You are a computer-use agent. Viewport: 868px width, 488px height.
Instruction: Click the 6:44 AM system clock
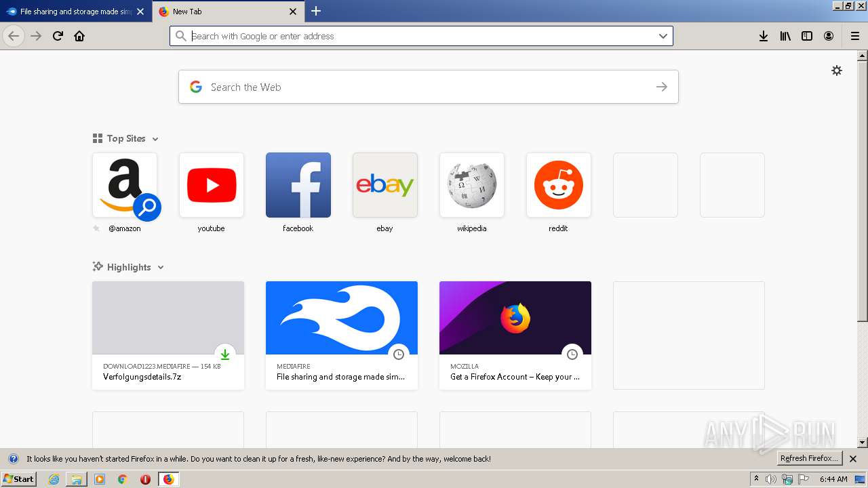coord(833,479)
